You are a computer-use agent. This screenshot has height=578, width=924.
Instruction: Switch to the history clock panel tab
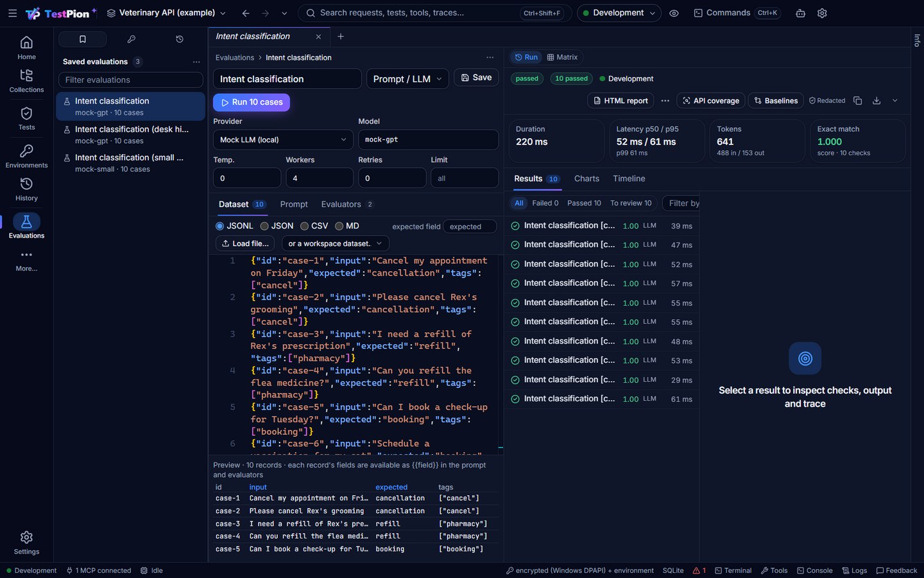pyautogui.click(x=180, y=39)
